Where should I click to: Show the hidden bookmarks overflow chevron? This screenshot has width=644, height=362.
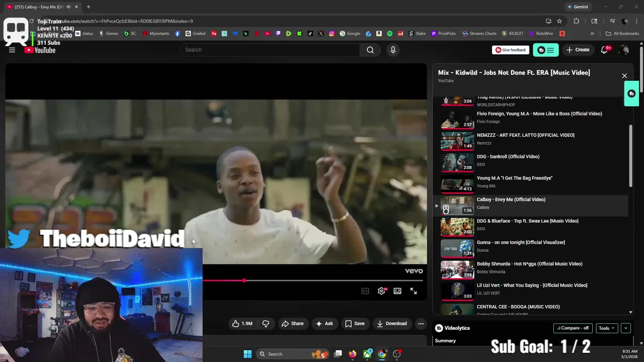coord(592,34)
